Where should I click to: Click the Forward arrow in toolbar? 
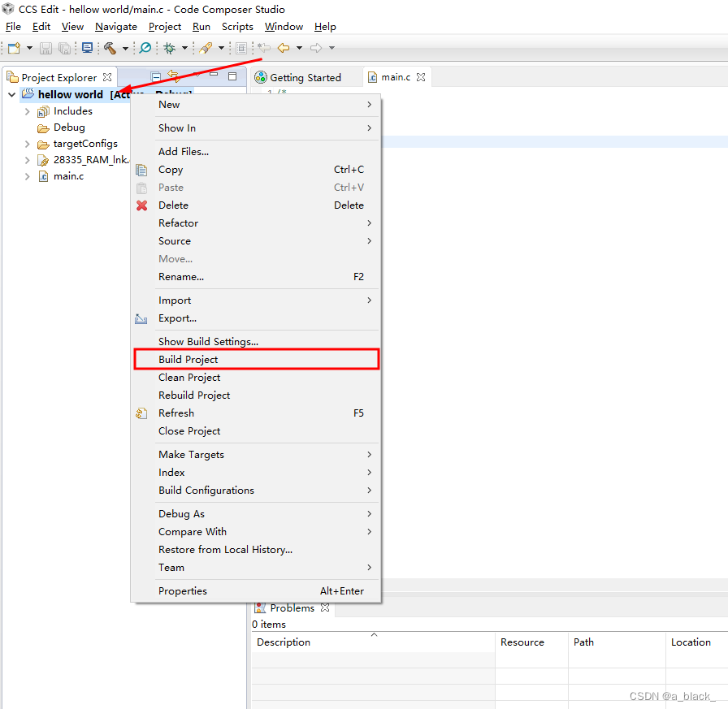pyautogui.click(x=316, y=48)
